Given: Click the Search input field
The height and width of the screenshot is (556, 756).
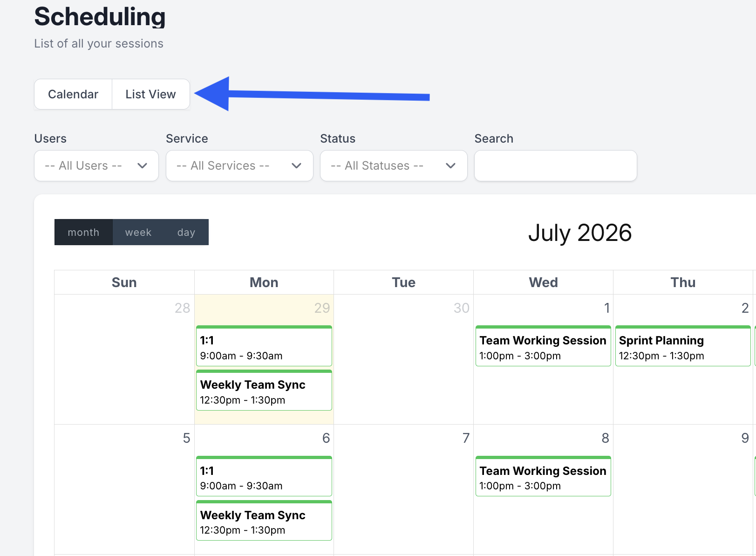Looking at the screenshot, I should (555, 165).
